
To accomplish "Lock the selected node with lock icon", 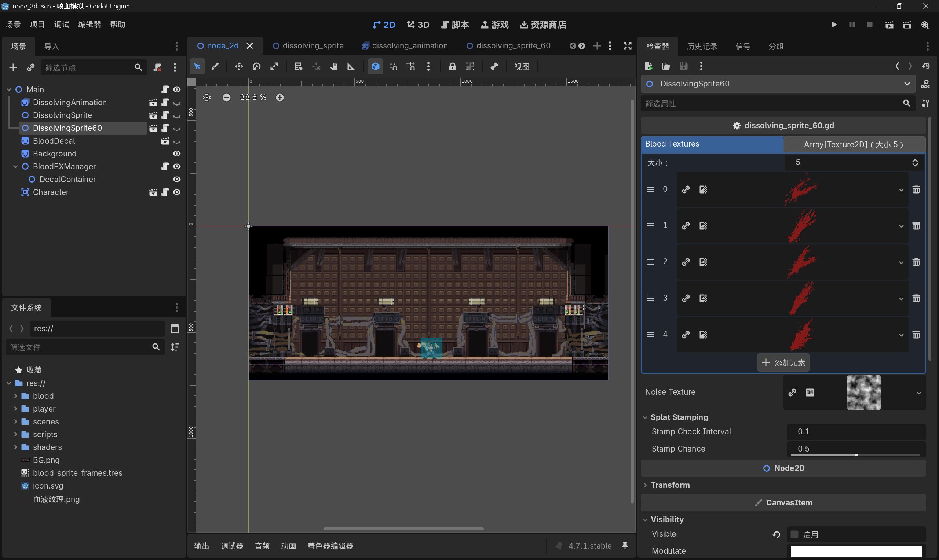I will (x=452, y=67).
